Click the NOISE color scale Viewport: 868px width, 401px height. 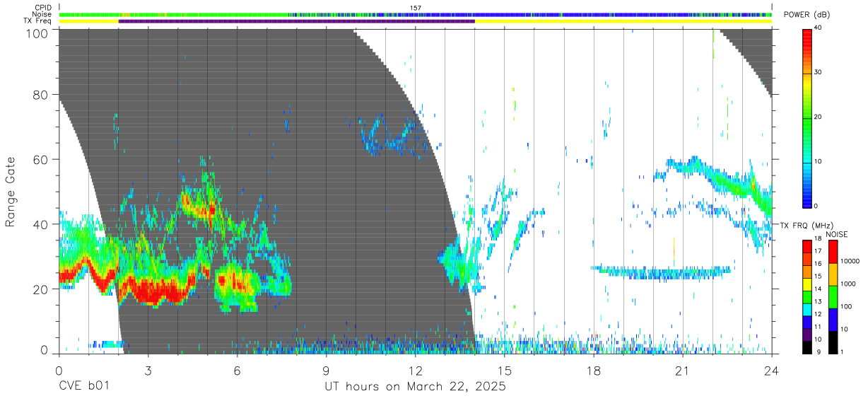(833, 296)
